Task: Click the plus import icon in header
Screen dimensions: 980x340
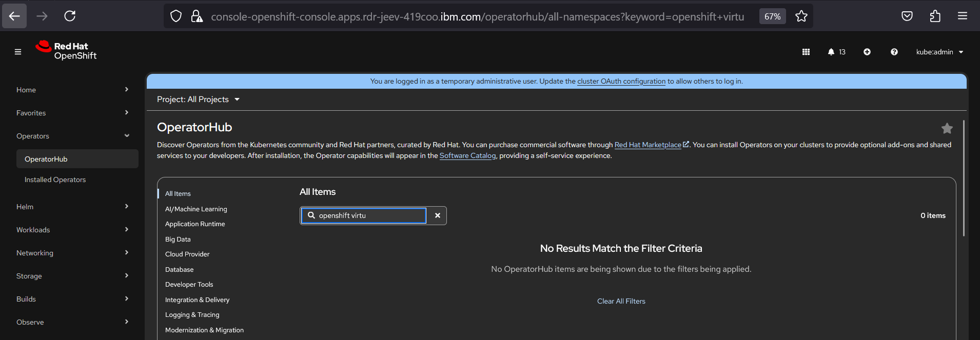Action: pyautogui.click(x=867, y=52)
